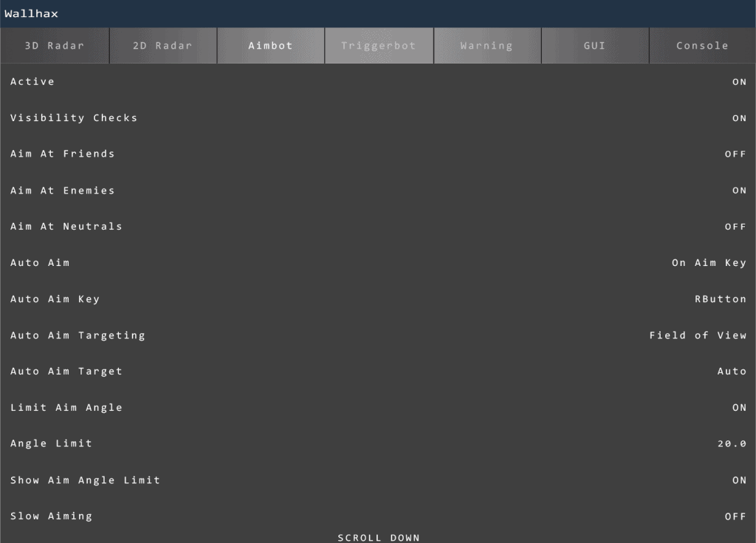Enable the Aim At Friends option
Image resolution: width=756 pixels, height=543 pixels.
(735, 154)
